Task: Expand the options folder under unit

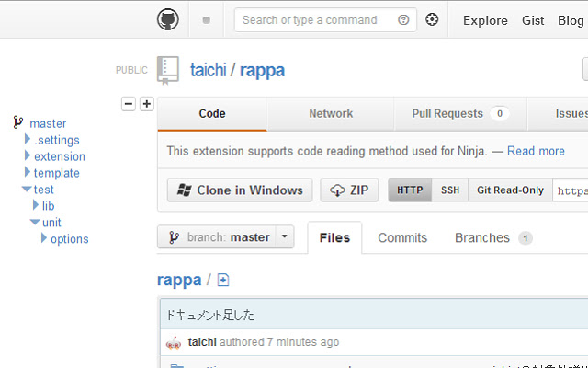Action: coord(44,239)
